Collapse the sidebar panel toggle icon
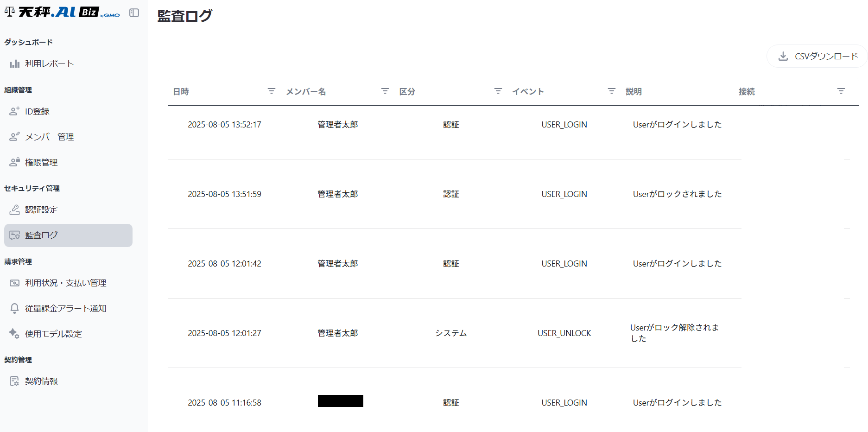 [x=134, y=13]
